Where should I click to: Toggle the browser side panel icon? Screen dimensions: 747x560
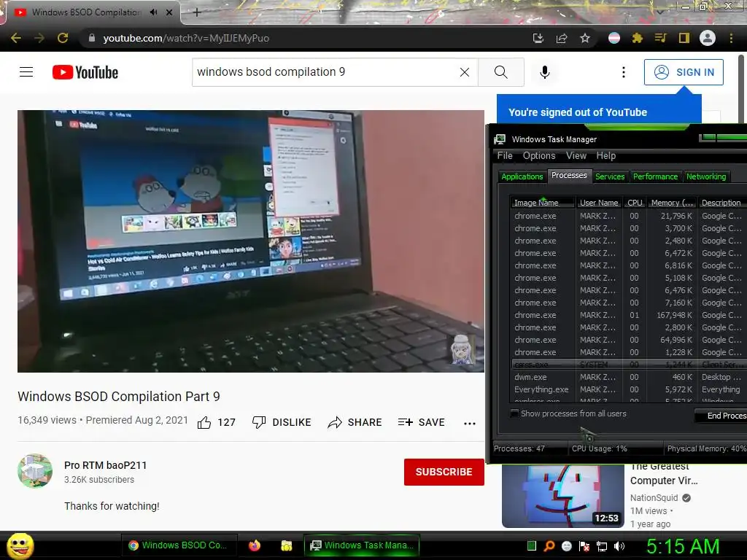tap(684, 38)
